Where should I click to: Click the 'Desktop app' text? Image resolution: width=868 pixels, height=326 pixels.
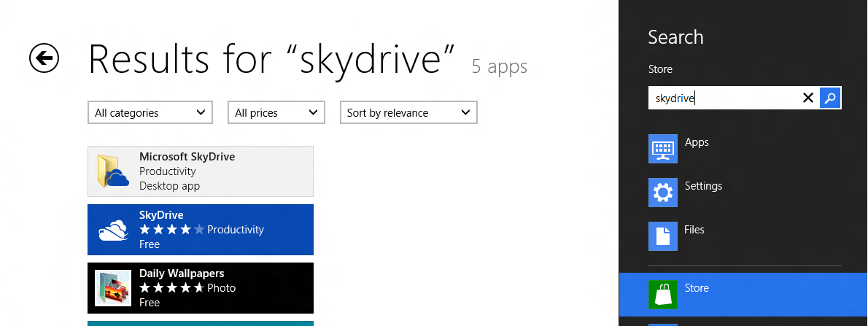[169, 186]
